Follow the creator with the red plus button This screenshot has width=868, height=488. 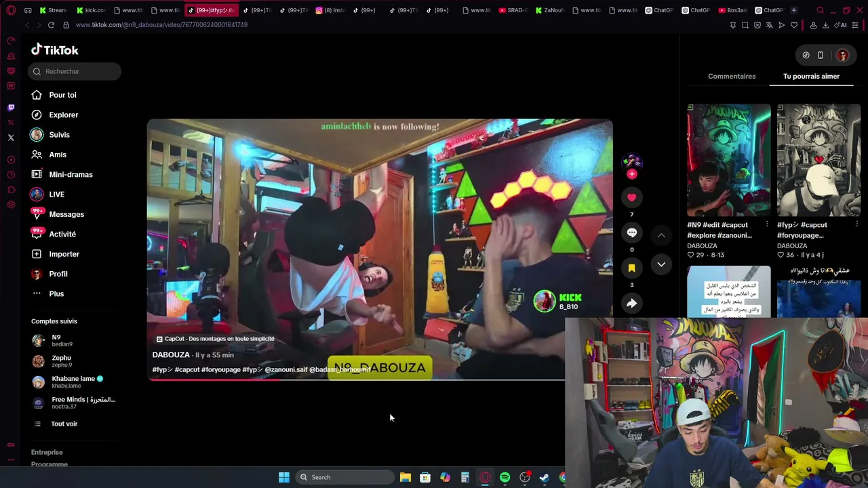[631, 174]
